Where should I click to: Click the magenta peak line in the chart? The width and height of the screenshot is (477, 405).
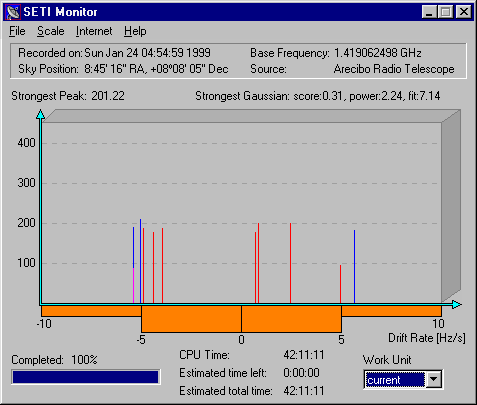pyautogui.click(x=133, y=285)
